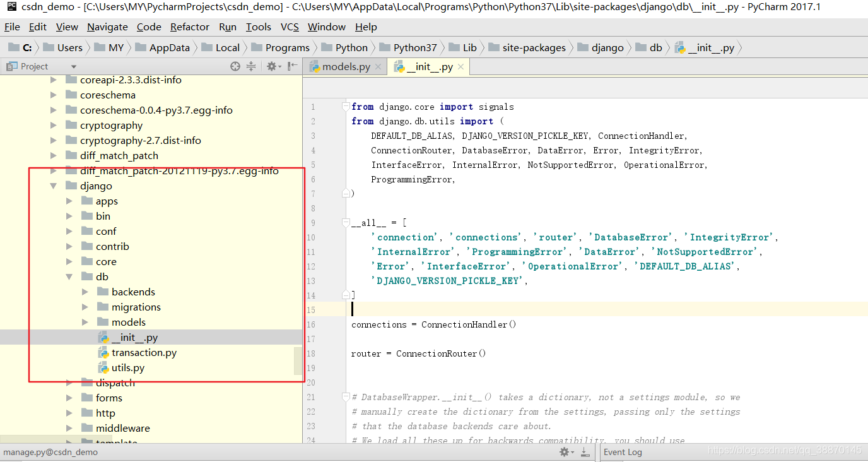
Task: Hide the Project tool window
Action: (x=293, y=66)
